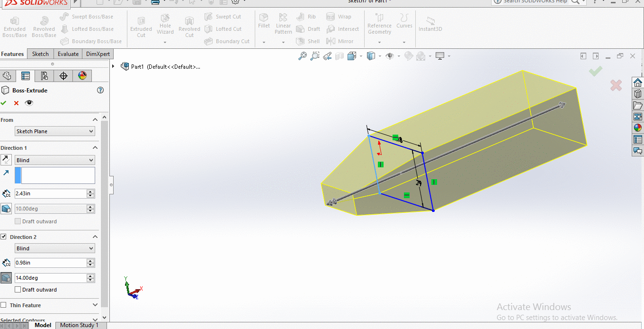This screenshot has height=329, width=644.
Task: Check Draft outward under Direction 2
Action: pos(18,290)
